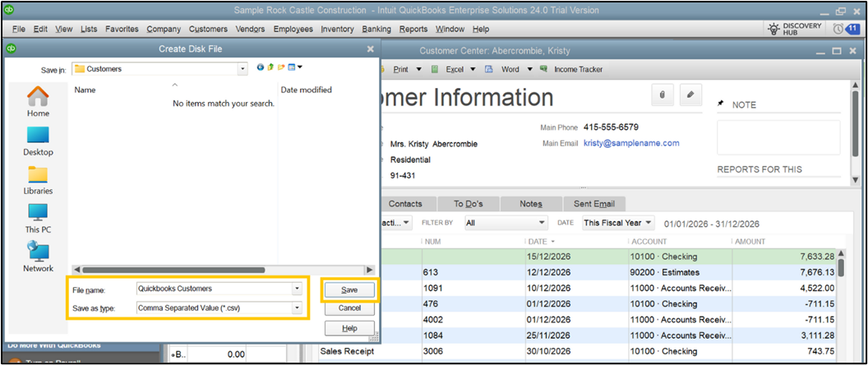Open the FILTER BY All dropdown
Image resolution: width=868 pixels, height=365 pixels.
pyautogui.click(x=506, y=223)
